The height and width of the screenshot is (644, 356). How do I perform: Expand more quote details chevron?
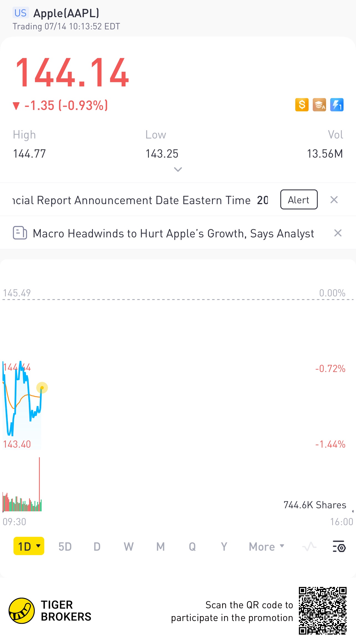[178, 169]
